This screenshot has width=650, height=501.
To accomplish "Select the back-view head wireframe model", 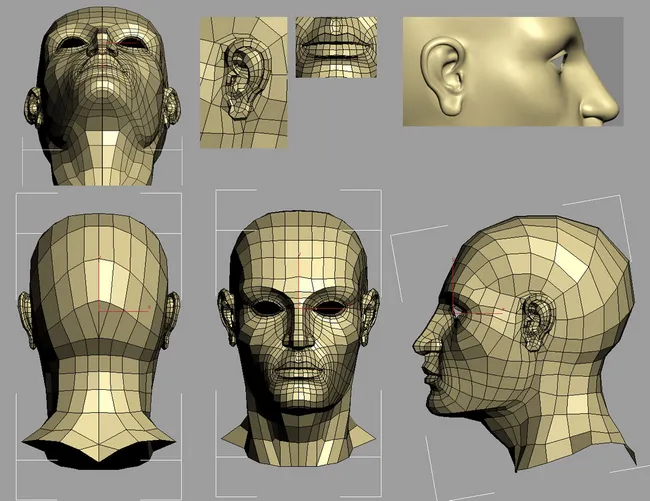I will coord(99,341).
